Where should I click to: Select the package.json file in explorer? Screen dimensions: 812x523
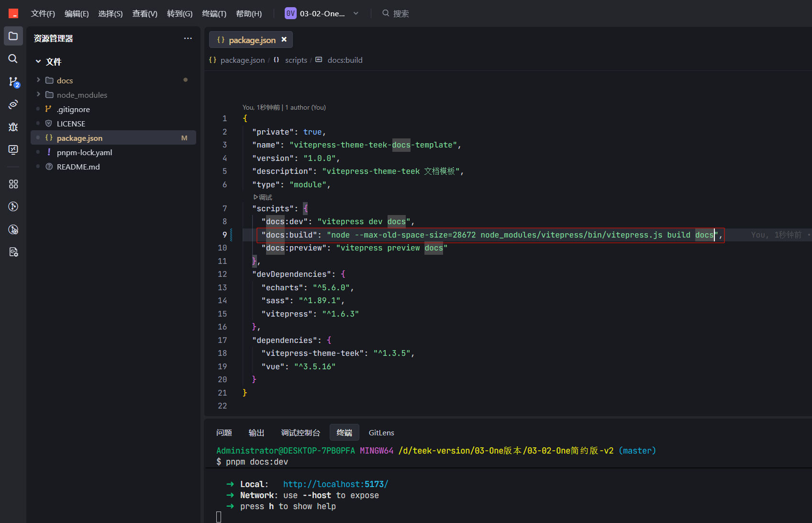(113, 138)
